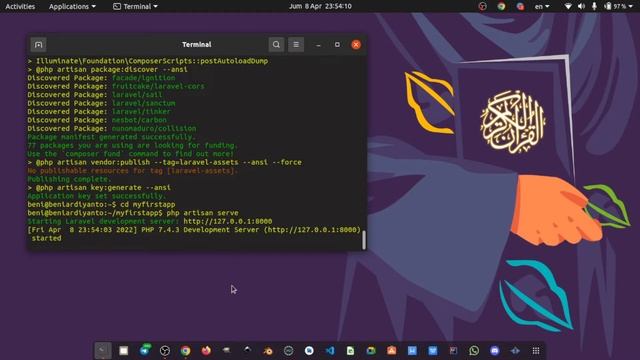The width and height of the screenshot is (640, 360).
Task: Open the Chrome tray icon in top bar
Action: pyautogui.click(x=501, y=6)
